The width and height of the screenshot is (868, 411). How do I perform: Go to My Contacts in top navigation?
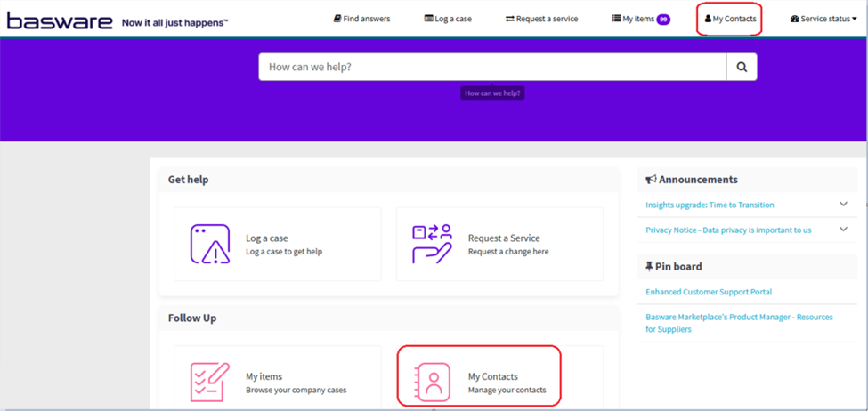pyautogui.click(x=729, y=19)
